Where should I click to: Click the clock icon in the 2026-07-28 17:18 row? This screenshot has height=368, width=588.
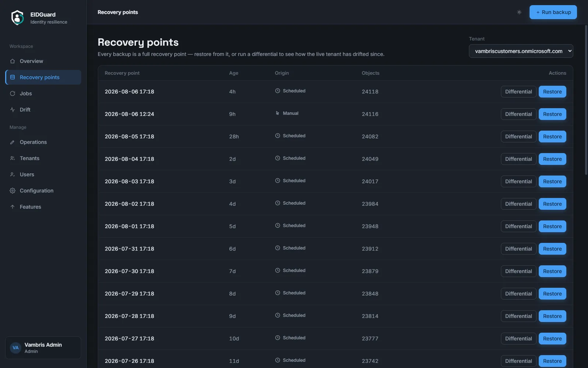click(278, 315)
